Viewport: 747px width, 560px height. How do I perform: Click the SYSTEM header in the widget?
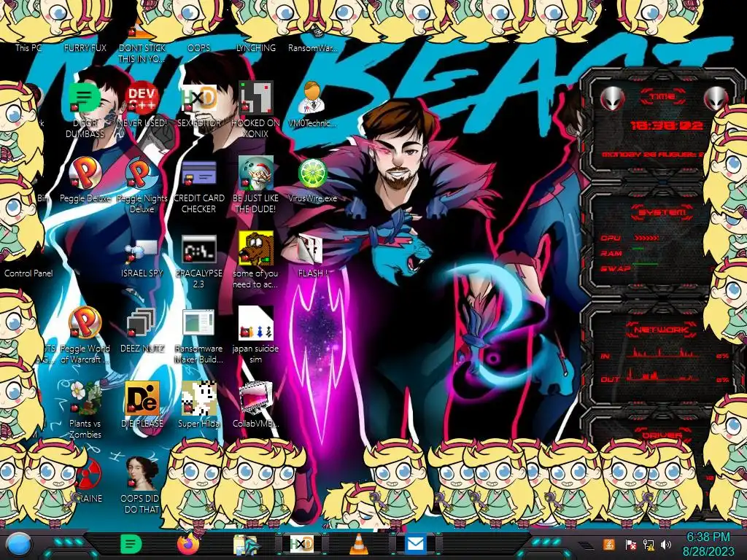point(662,212)
